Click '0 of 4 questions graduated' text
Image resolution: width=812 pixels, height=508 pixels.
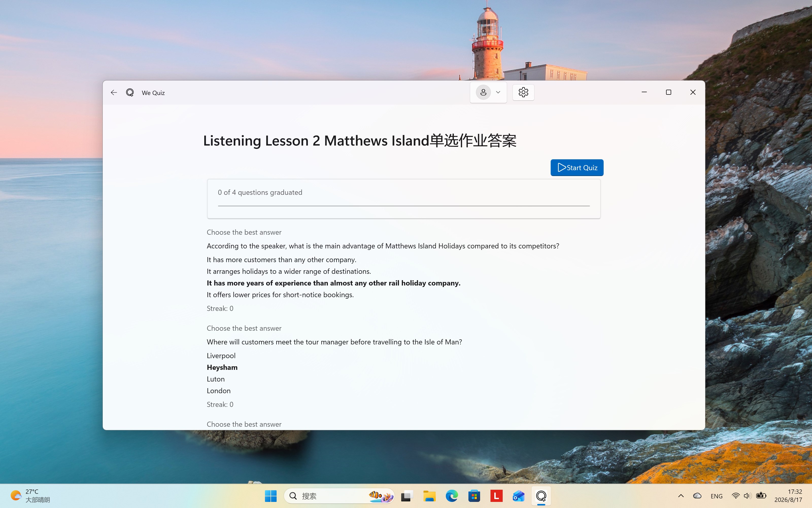point(260,192)
